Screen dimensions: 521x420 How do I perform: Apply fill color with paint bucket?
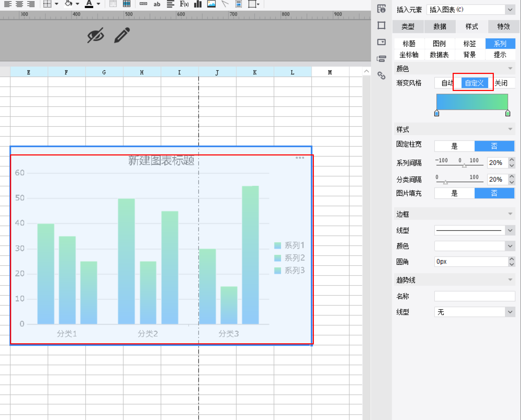[69, 4]
